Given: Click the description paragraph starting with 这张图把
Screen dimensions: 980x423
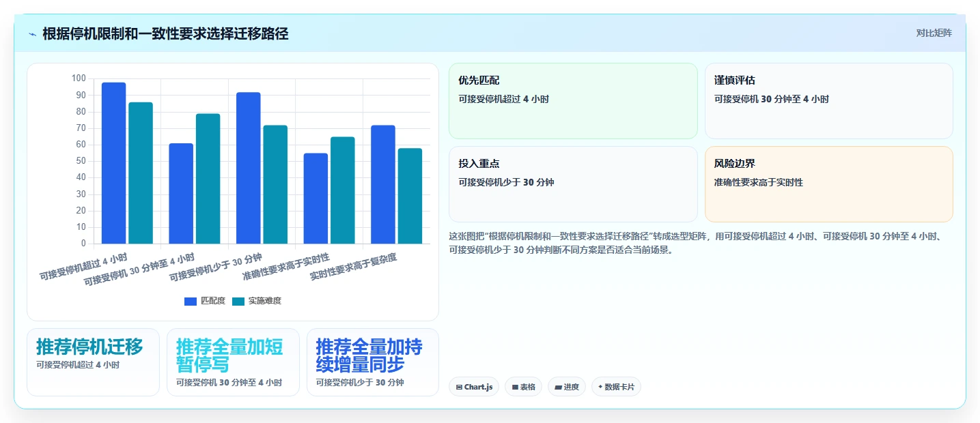Looking at the screenshot, I should pyautogui.click(x=696, y=243).
